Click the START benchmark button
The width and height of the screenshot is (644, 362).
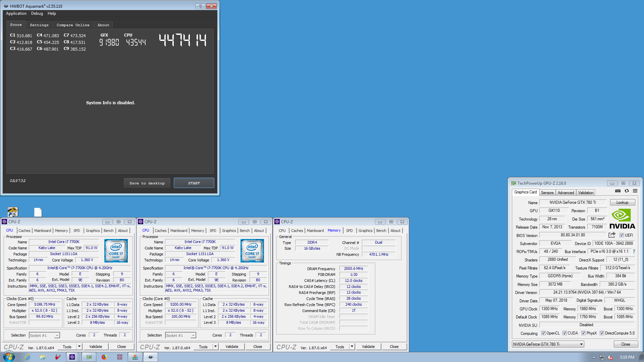point(194,183)
